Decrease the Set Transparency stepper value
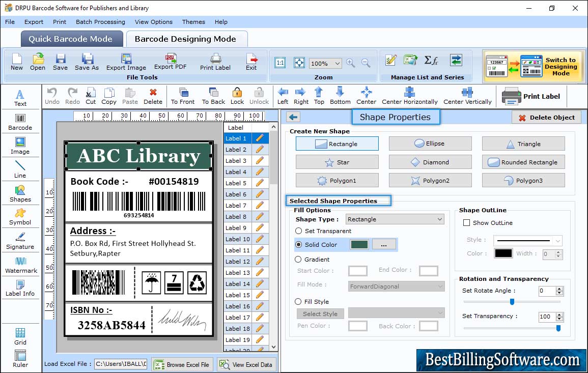 pos(559,319)
